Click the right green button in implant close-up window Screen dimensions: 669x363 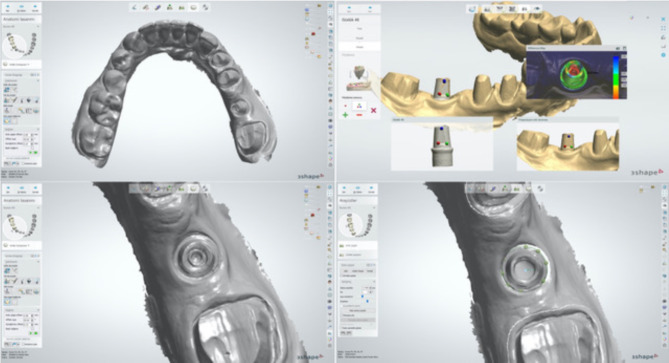pos(35,333)
